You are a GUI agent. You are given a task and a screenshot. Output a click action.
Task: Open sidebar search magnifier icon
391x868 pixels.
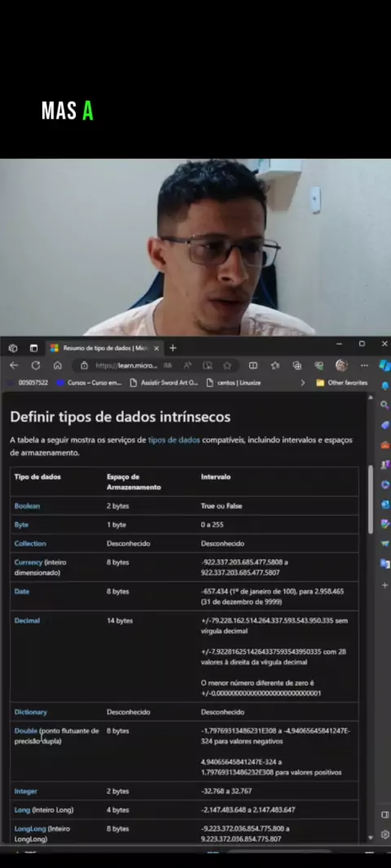(x=384, y=406)
